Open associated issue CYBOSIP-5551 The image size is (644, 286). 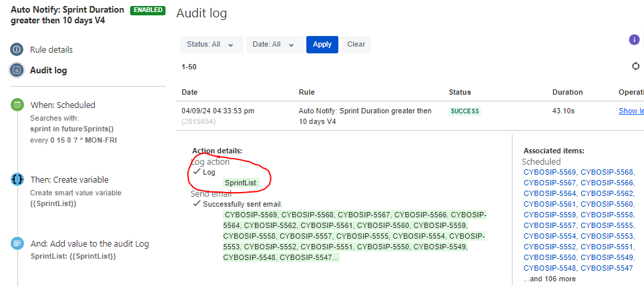(x=607, y=247)
